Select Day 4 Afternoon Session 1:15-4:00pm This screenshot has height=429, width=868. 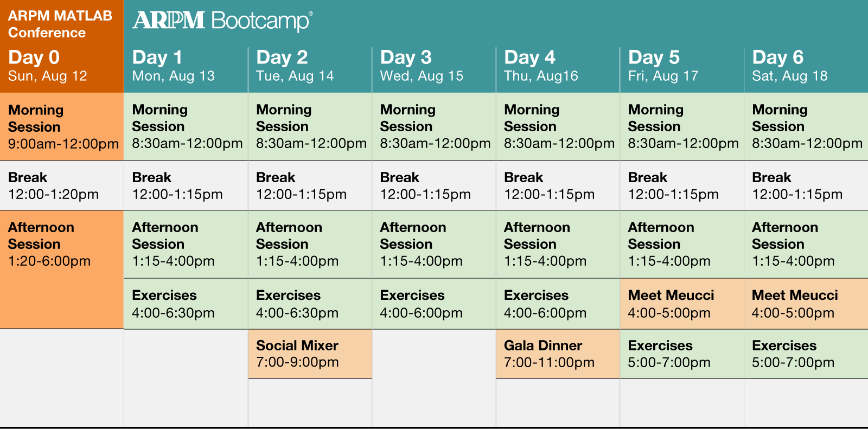558,245
